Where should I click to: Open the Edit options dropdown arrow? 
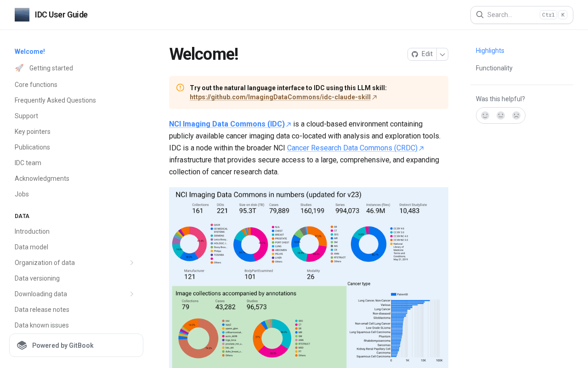point(442,54)
